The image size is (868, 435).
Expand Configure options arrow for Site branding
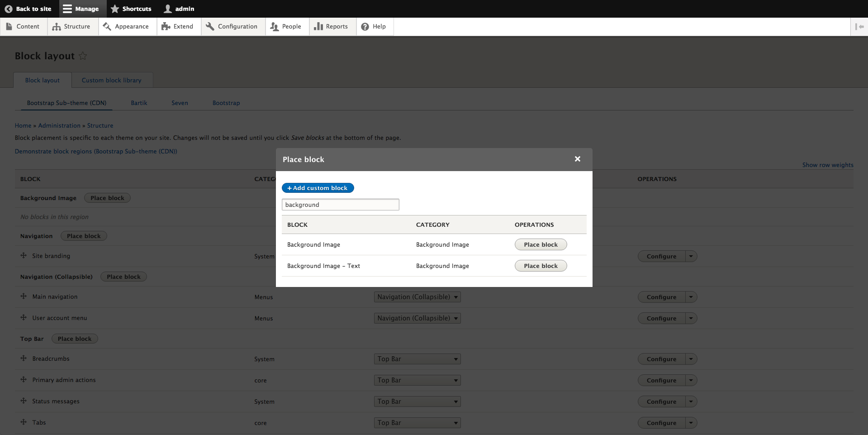[x=691, y=256]
